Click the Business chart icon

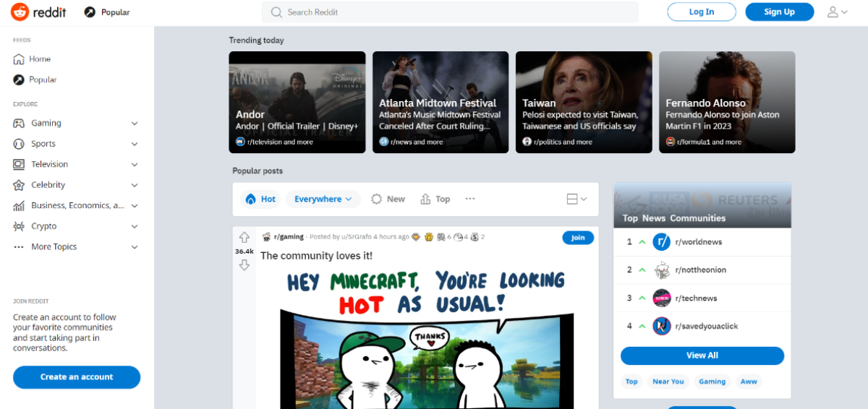(19, 206)
